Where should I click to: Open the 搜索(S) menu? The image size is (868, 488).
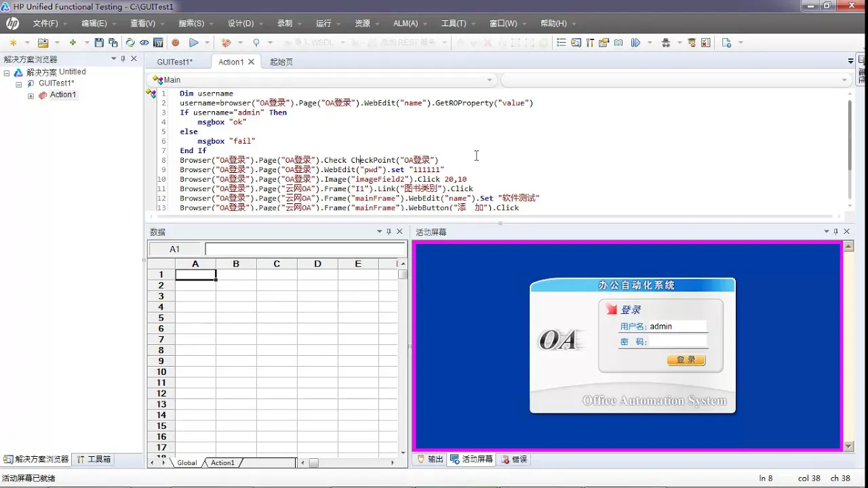(x=191, y=24)
